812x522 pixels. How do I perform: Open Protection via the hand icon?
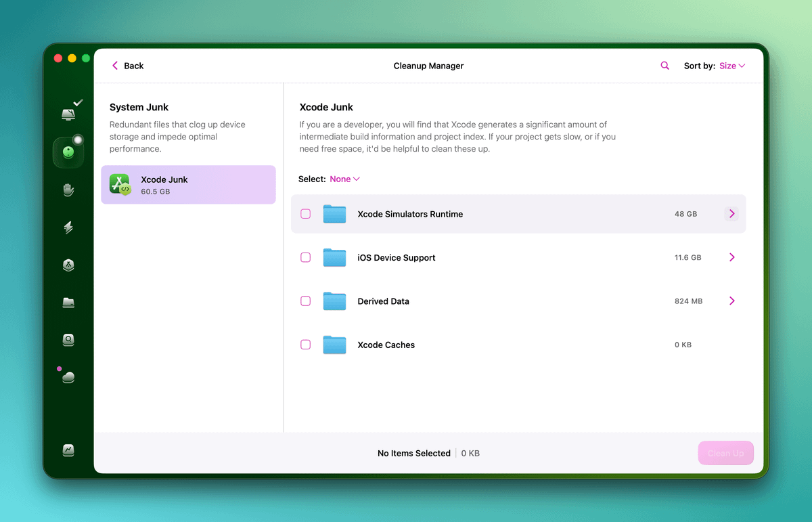pos(68,190)
